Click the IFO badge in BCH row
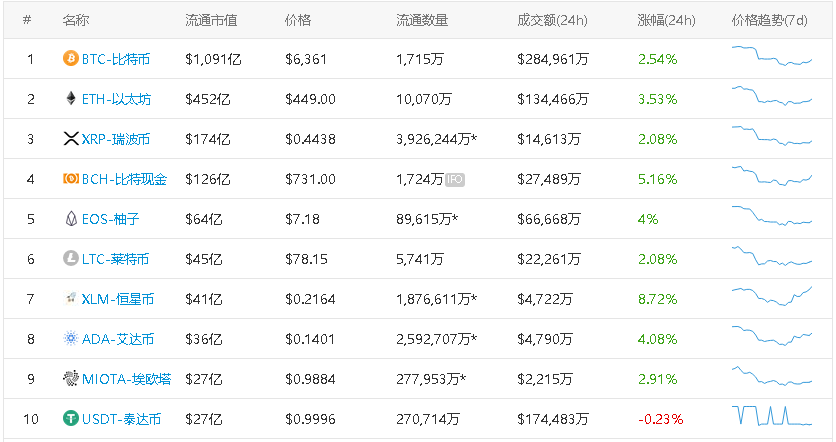Screen dimensions: 836x442 pyautogui.click(x=455, y=180)
